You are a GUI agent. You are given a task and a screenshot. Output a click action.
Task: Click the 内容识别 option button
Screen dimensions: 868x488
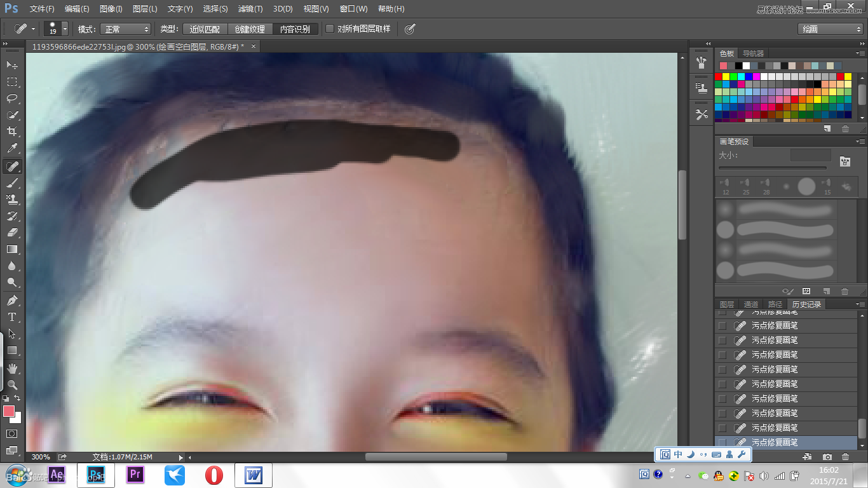pyautogui.click(x=296, y=29)
